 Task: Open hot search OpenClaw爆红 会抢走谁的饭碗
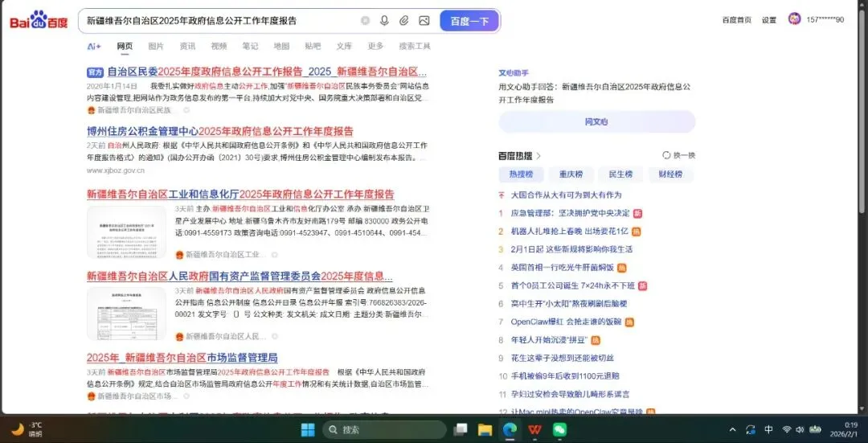566,322
